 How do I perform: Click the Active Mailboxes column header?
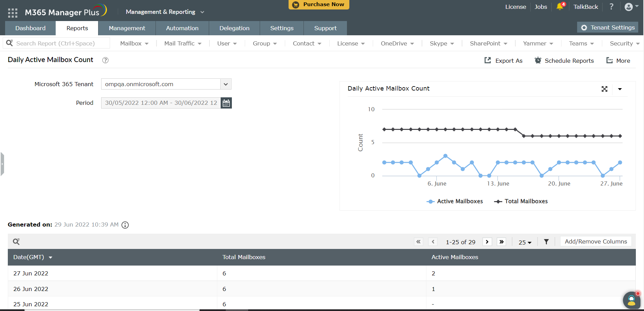pos(455,257)
